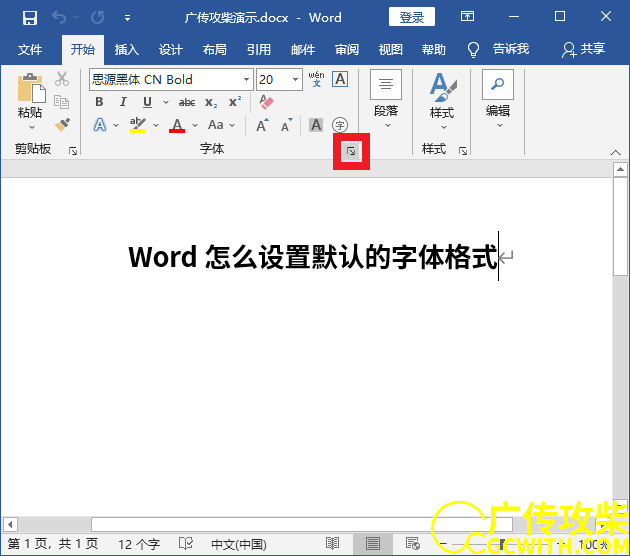
Task: Decrease font size with smaller A
Action: click(286, 125)
